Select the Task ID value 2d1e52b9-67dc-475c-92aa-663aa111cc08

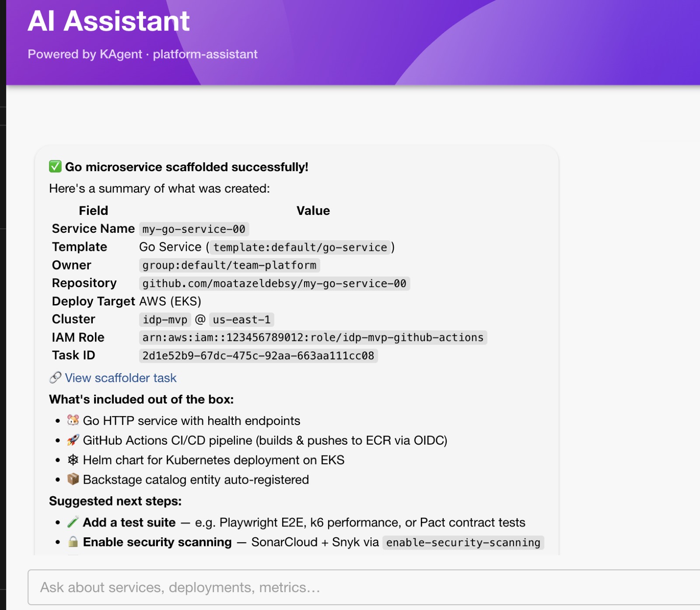tap(258, 355)
